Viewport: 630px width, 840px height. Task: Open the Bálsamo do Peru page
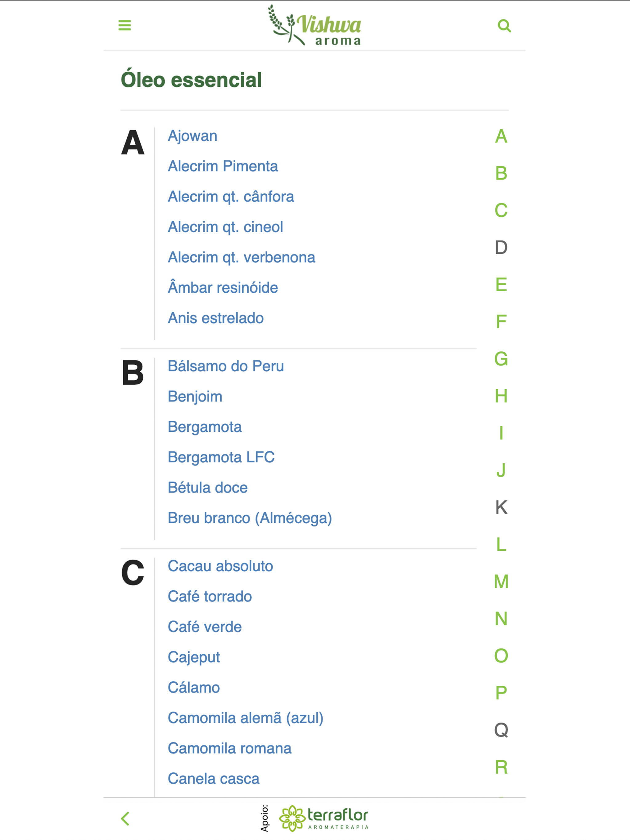tap(226, 366)
